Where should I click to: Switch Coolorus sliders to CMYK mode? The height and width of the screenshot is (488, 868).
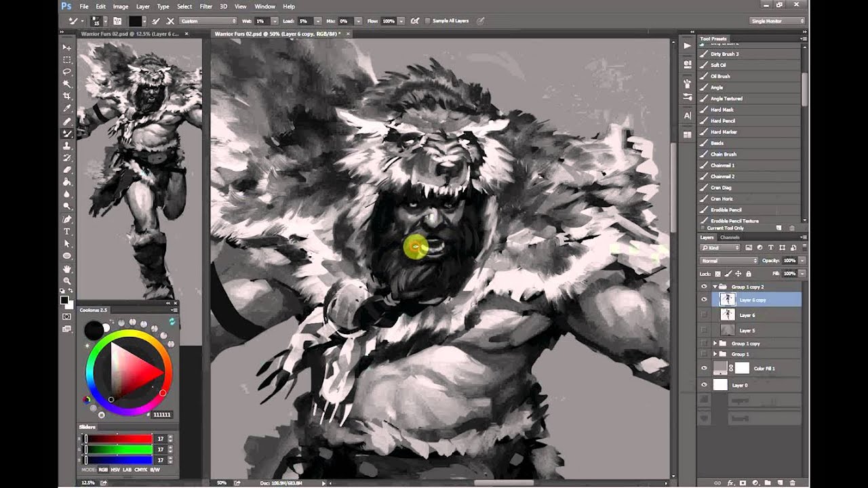pos(141,470)
